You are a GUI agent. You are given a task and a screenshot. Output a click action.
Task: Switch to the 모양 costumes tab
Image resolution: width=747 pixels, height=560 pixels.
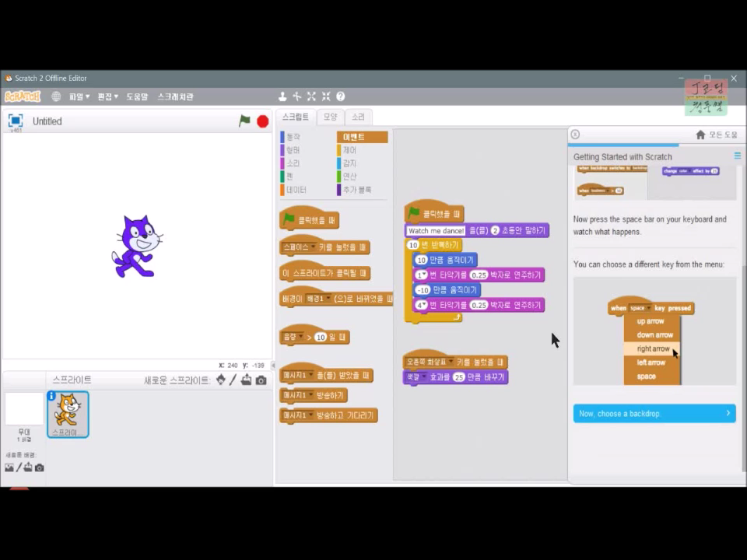point(330,117)
